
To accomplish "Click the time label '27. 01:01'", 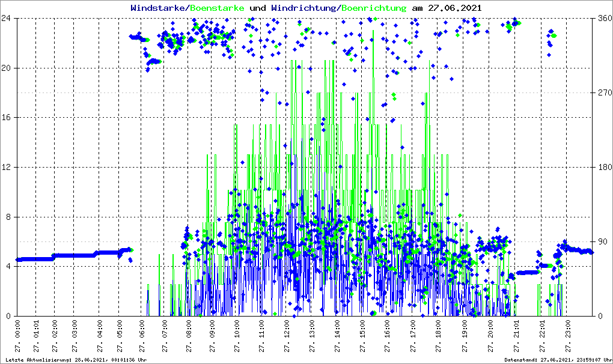I will 36,336.
